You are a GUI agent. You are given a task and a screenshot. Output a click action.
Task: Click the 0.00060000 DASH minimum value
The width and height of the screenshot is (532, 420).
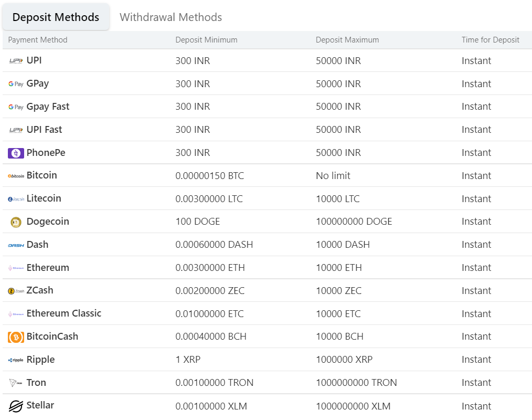pyautogui.click(x=214, y=245)
